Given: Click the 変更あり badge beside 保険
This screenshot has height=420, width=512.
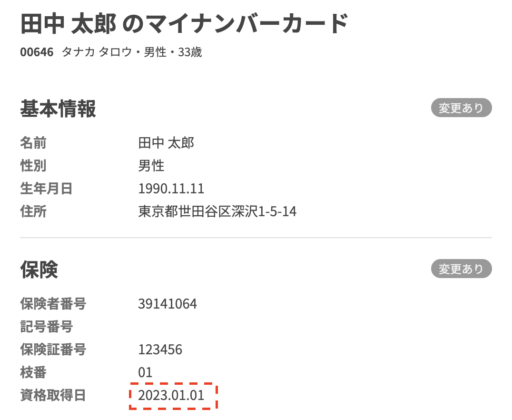Looking at the screenshot, I should click(x=461, y=269).
